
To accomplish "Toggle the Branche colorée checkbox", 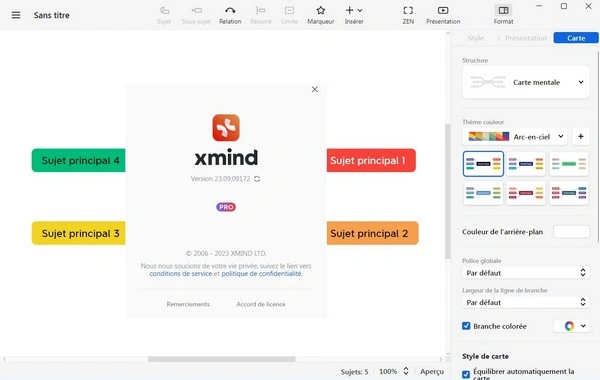I will (466, 326).
